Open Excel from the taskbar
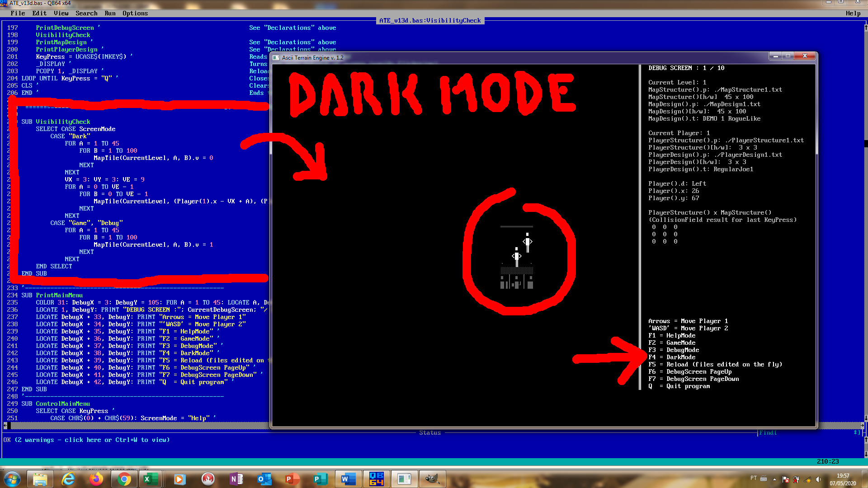The image size is (868, 488). click(x=150, y=479)
